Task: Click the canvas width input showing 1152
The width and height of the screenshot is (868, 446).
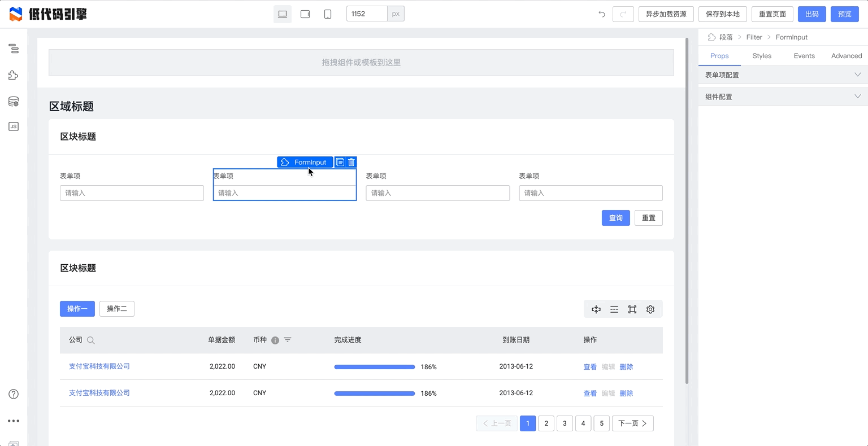Action: point(367,14)
